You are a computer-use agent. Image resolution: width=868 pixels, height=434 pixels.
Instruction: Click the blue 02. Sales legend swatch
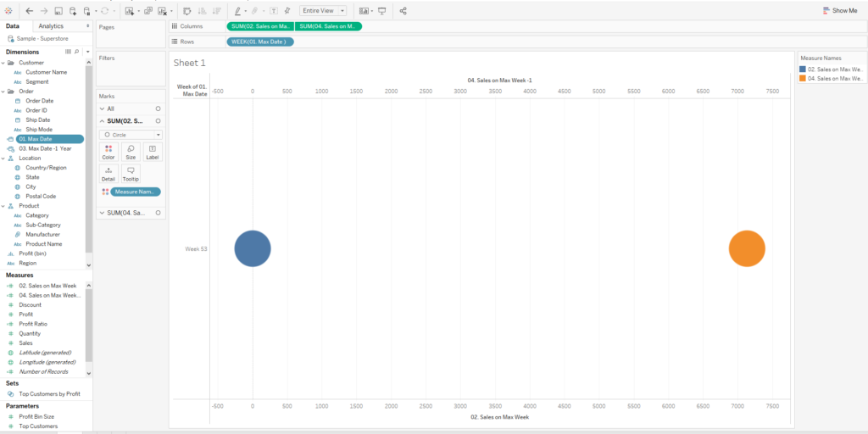803,70
